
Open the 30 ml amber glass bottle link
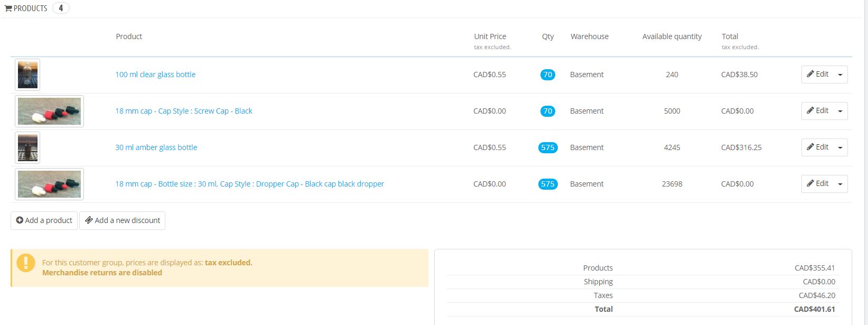point(156,147)
